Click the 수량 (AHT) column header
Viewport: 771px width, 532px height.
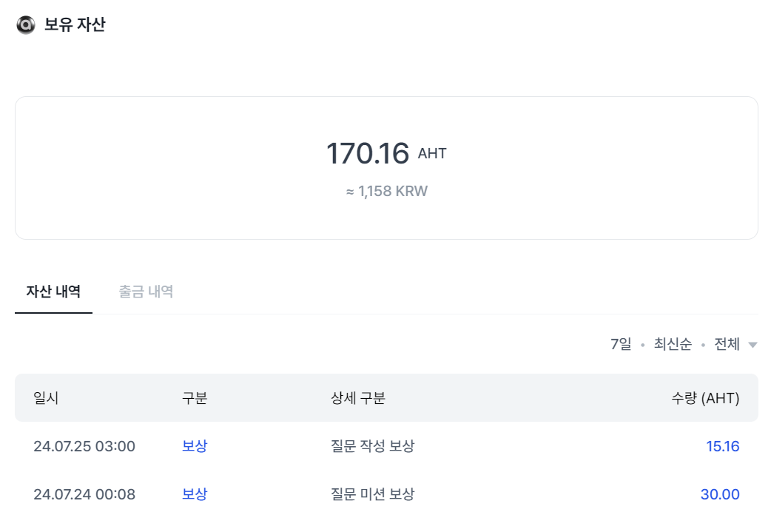pyautogui.click(x=703, y=398)
